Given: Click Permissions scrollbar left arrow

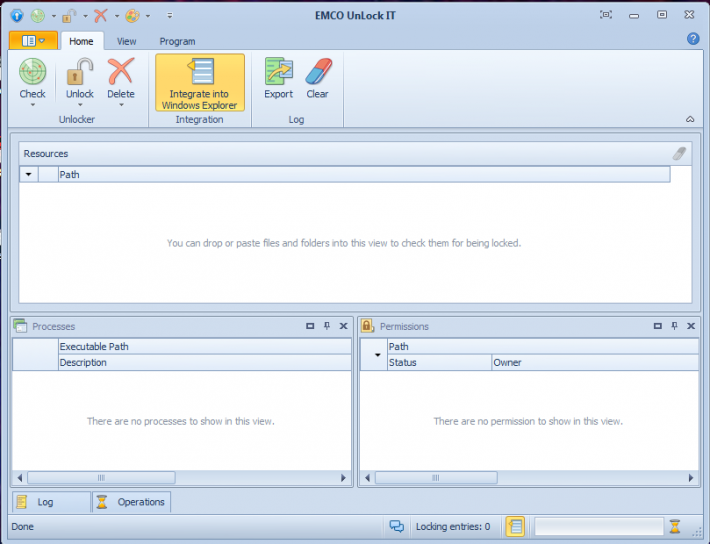Looking at the screenshot, I should [367, 477].
